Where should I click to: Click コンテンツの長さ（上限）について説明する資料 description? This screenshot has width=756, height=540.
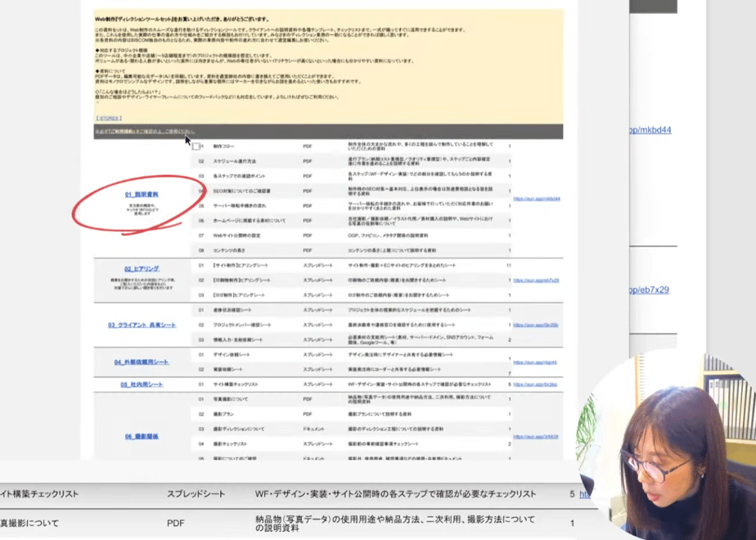[x=392, y=250]
